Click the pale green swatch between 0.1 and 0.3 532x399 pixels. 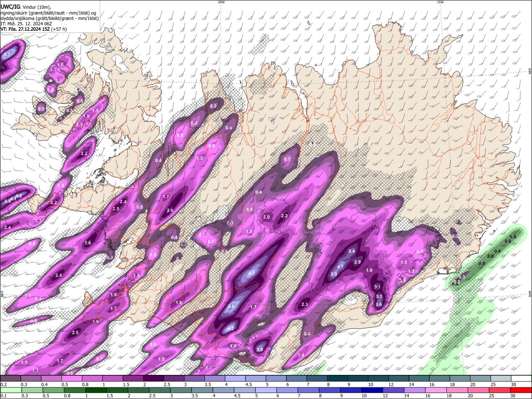[10, 390]
